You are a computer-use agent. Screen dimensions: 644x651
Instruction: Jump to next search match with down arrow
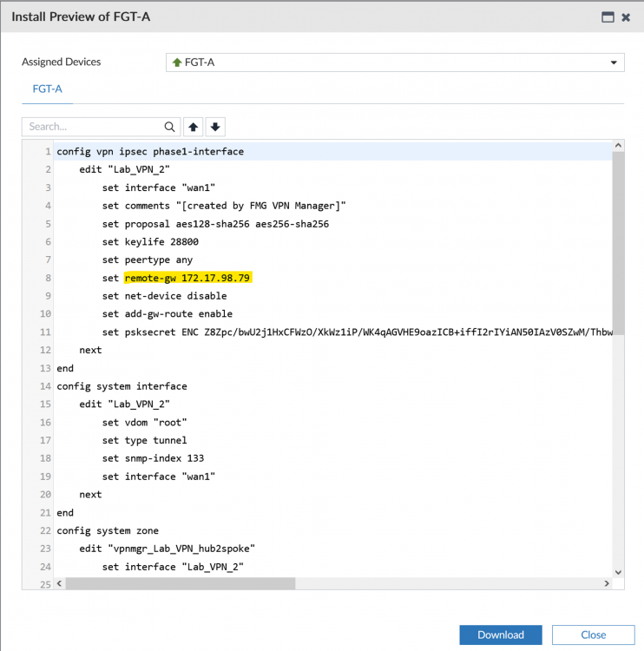215,127
